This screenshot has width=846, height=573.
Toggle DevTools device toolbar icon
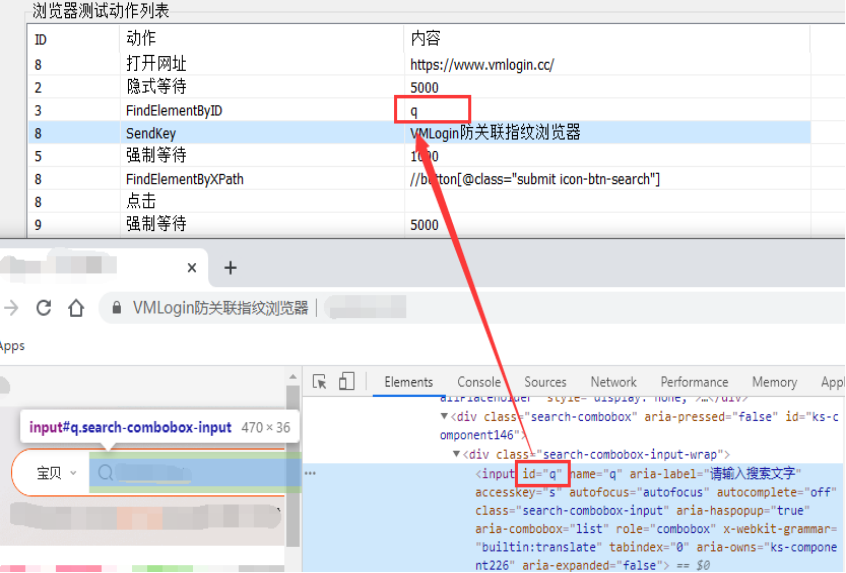[x=346, y=381]
